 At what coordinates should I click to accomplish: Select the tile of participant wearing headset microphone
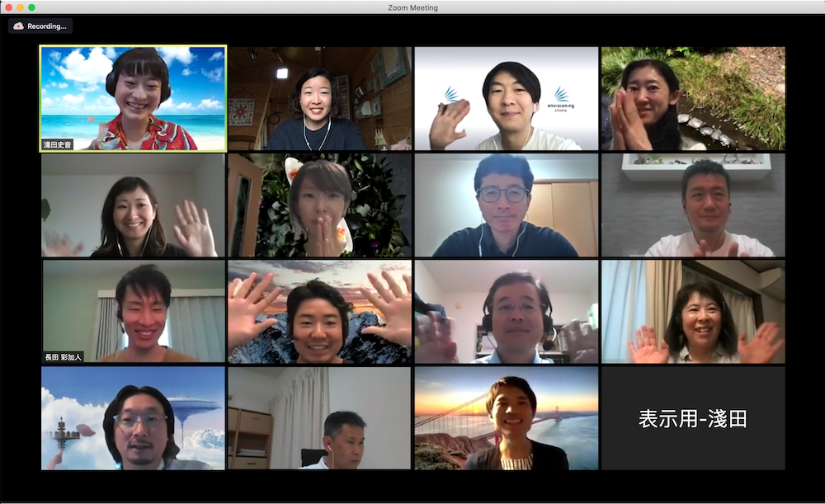[506, 312]
